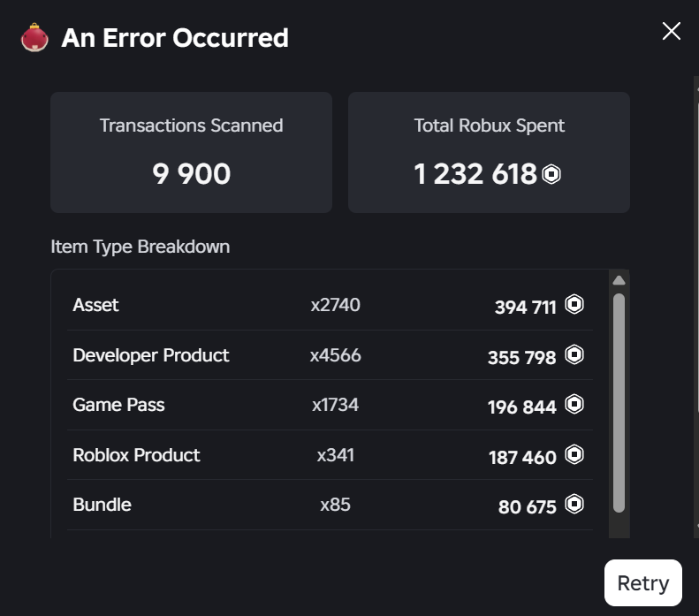The height and width of the screenshot is (616, 699).
Task: Click the Robux icon in Bundle row
Action: click(574, 505)
